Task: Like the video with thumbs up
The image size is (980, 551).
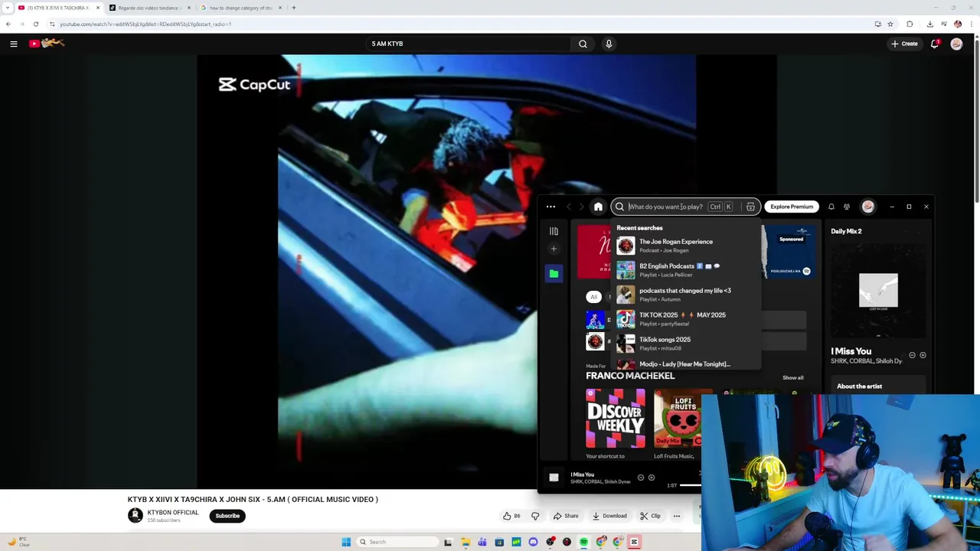Action: [511, 516]
